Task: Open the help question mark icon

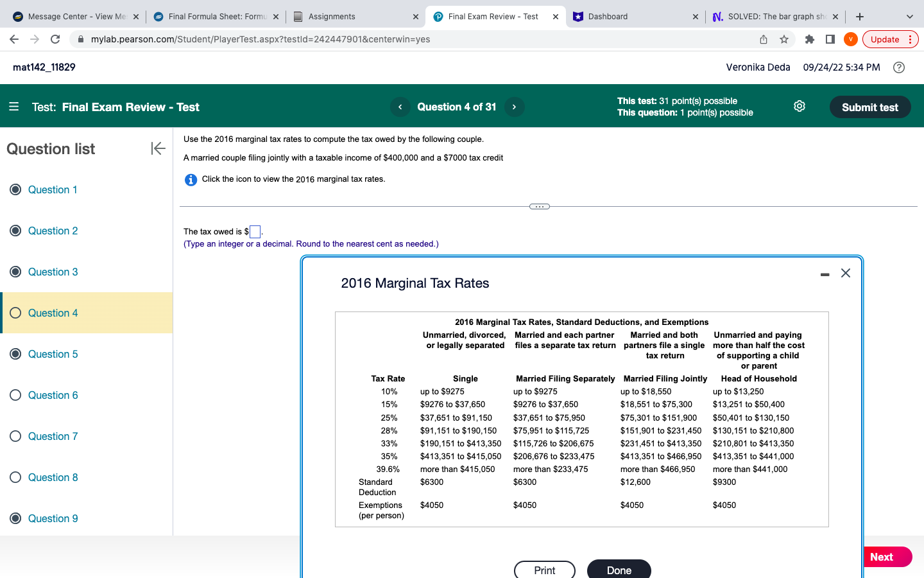Action: [x=899, y=67]
